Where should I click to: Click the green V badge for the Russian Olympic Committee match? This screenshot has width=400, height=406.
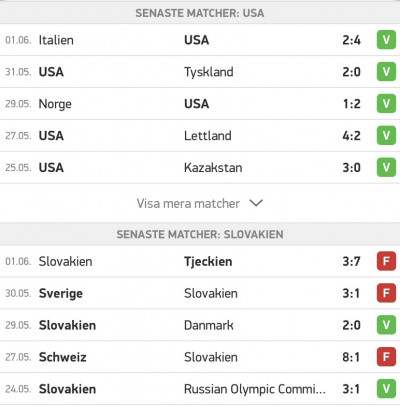pos(386,389)
